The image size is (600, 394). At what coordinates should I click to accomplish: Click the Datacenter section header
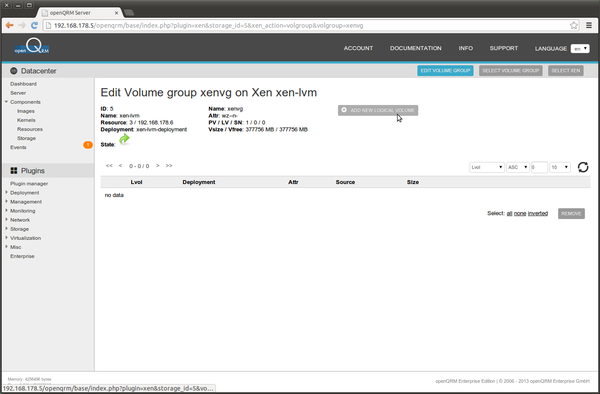click(x=48, y=71)
